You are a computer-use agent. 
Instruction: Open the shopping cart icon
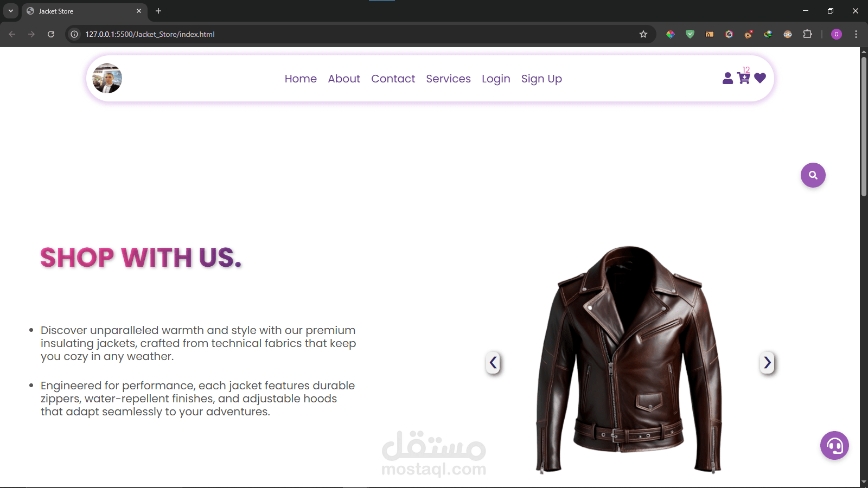coord(742,79)
